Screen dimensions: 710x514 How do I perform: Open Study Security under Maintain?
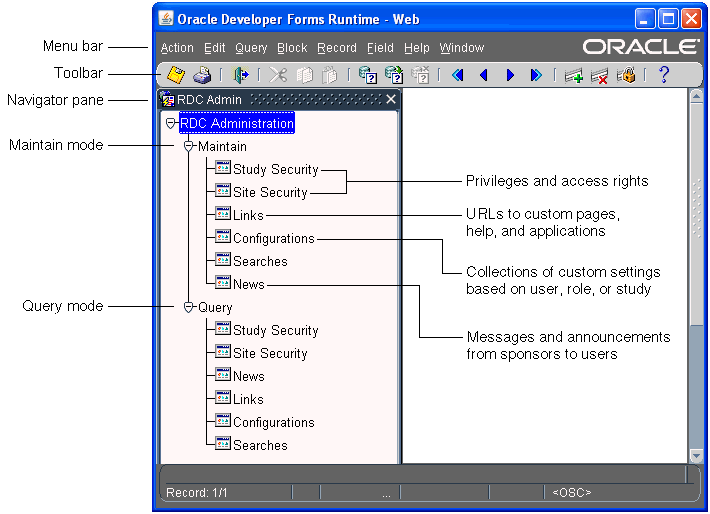[275, 169]
